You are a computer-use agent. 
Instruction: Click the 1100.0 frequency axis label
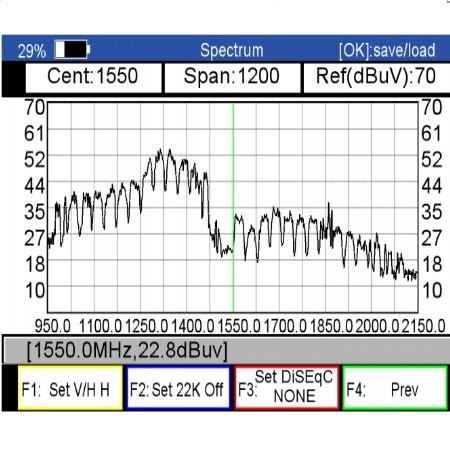click(100, 326)
